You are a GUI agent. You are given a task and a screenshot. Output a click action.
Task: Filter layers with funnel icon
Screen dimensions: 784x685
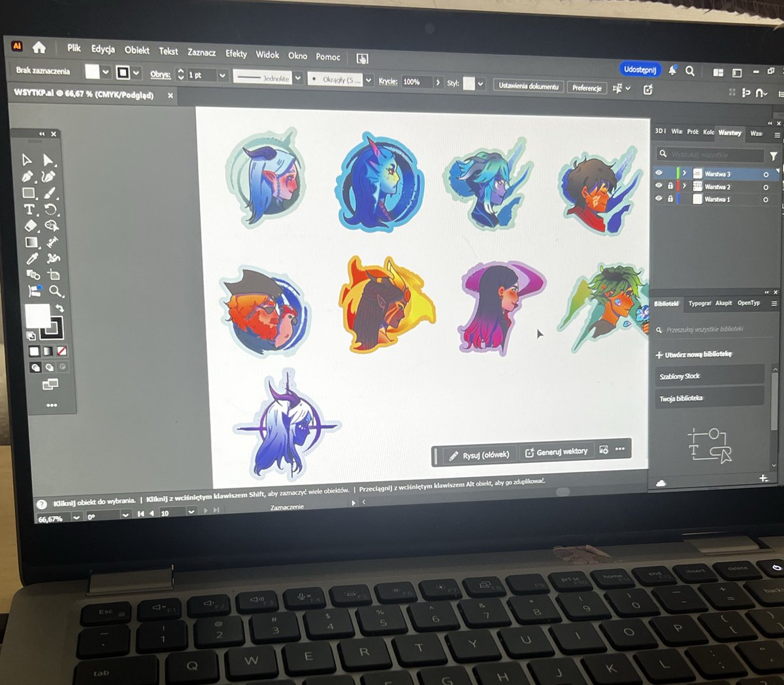tap(774, 156)
